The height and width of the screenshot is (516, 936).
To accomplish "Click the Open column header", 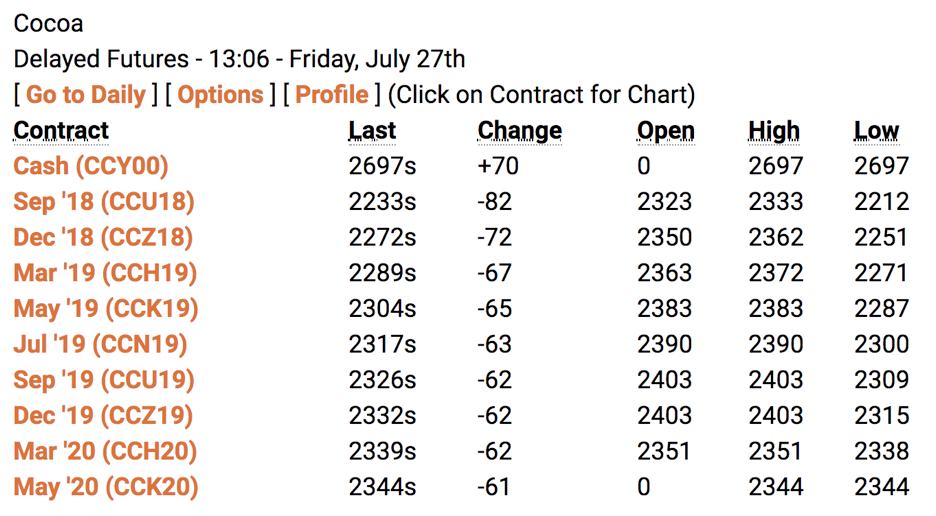I will (666, 131).
